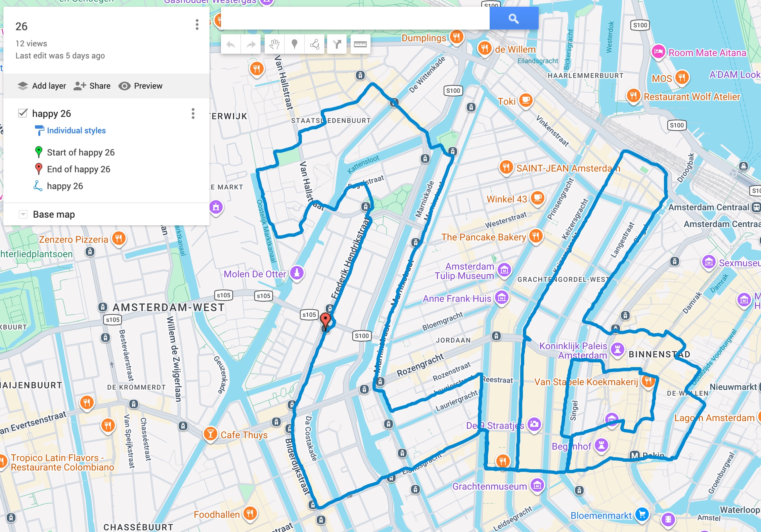The image size is (761, 532).
Task: Expand the Base map dropdown arrow
Action: [23, 214]
